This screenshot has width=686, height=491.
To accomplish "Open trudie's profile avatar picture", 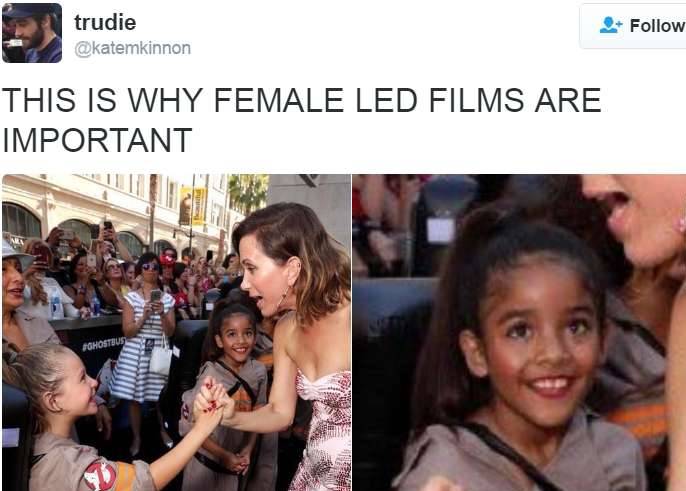I will 32,33.
